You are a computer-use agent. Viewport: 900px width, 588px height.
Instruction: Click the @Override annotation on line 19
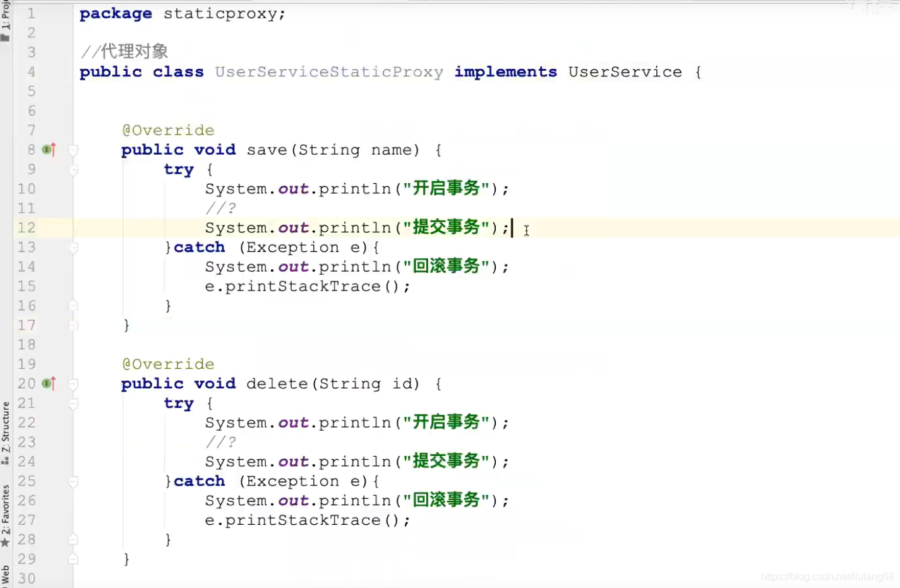[x=168, y=364]
